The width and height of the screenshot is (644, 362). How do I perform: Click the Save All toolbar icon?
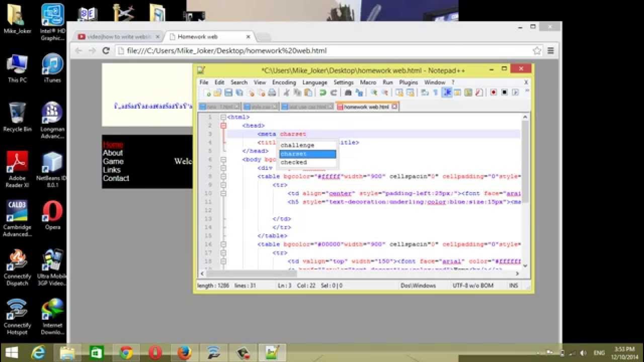pos(238,93)
